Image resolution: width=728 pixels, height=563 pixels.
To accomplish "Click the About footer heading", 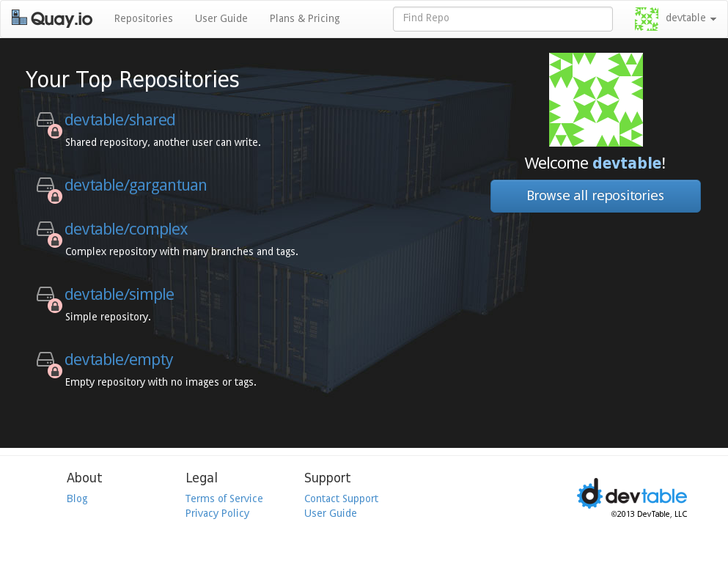I will [x=84, y=478].
